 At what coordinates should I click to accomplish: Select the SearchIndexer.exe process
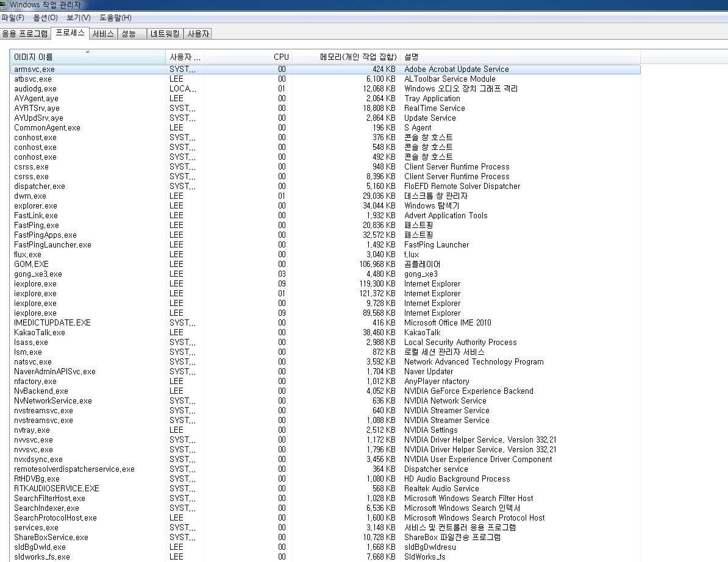46,508
